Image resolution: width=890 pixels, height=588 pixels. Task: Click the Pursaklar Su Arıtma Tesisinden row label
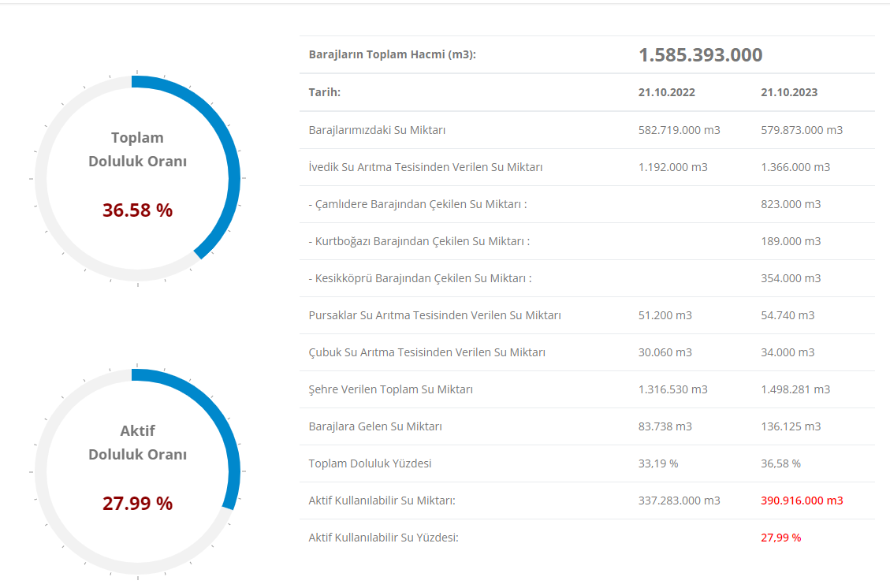pyautogui.click(x=434, y=315)
